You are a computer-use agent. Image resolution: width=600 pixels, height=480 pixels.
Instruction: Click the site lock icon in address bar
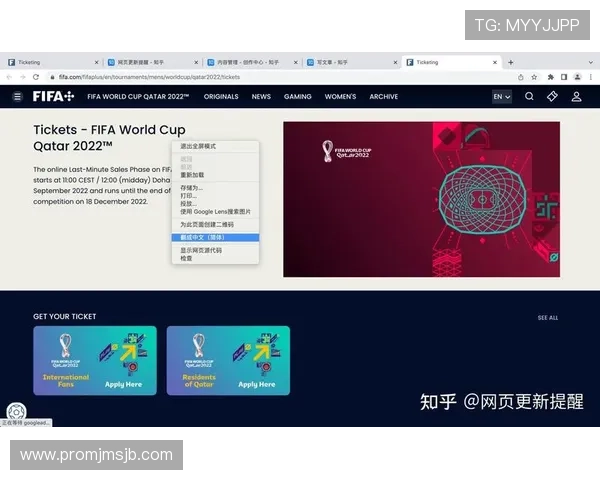pyautogui.click(x=52, y=77)
